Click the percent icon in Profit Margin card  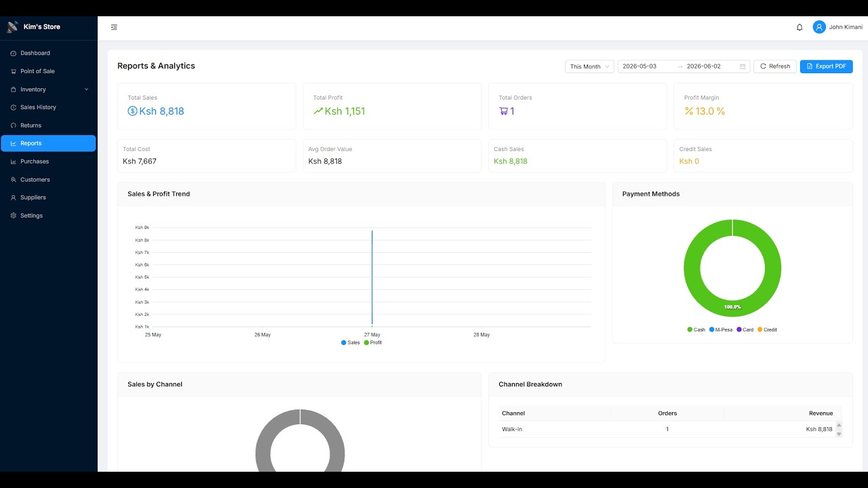(x=689, y=111)
